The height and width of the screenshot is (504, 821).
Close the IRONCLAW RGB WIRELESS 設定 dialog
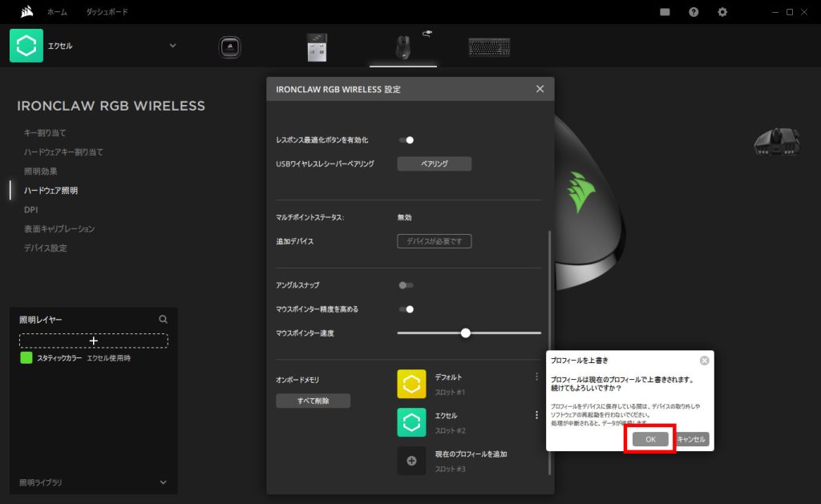pos(540,89)
